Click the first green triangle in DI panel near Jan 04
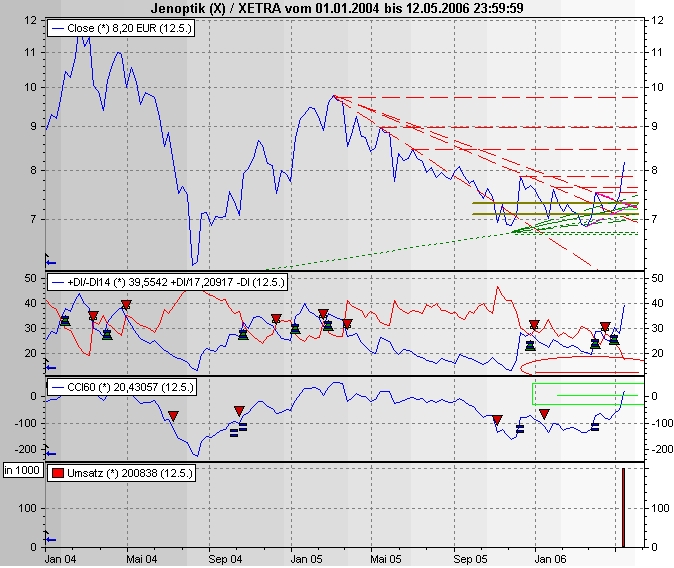Screen dimensions: 674x568 point(65,321)
